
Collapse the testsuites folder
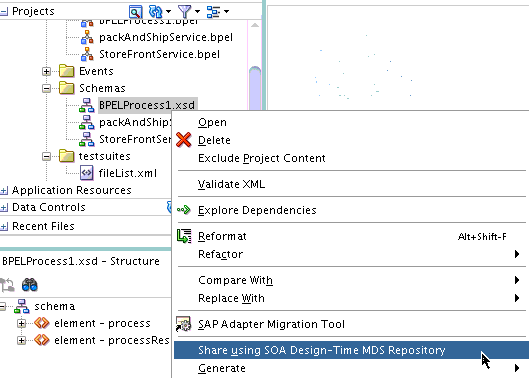pos(47,156)
